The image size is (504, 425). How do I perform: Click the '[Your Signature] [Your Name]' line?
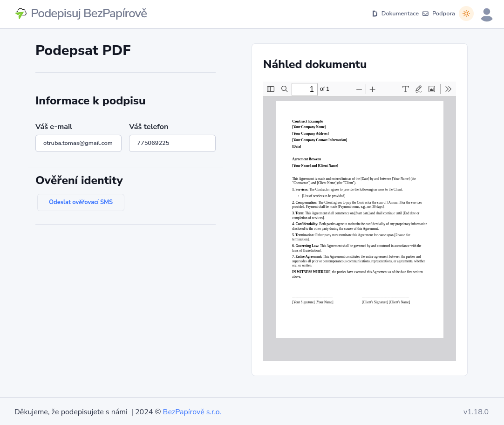pyautogui.click(x=313, y=302)
